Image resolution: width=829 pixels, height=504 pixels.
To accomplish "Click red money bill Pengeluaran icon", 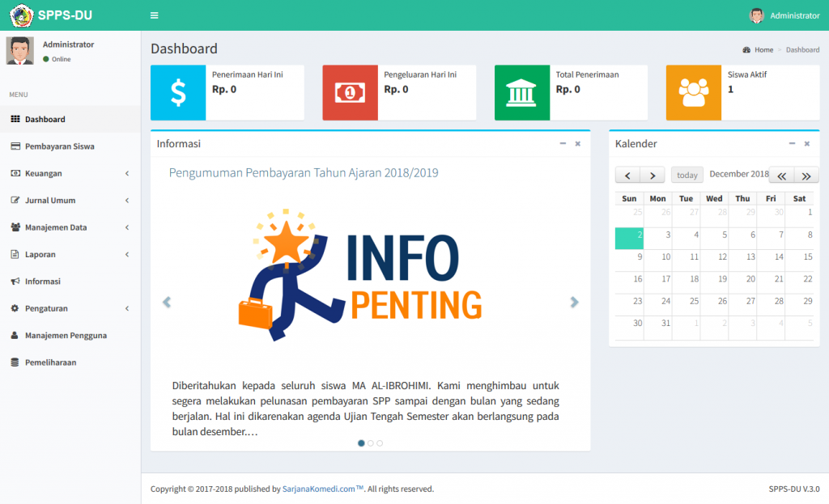I will [350, 92].
